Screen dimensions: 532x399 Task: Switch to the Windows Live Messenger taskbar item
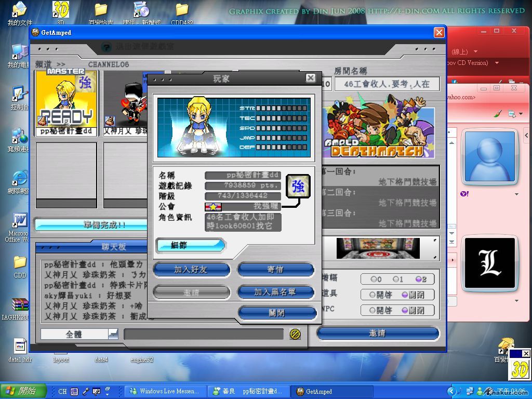(165, 391)
